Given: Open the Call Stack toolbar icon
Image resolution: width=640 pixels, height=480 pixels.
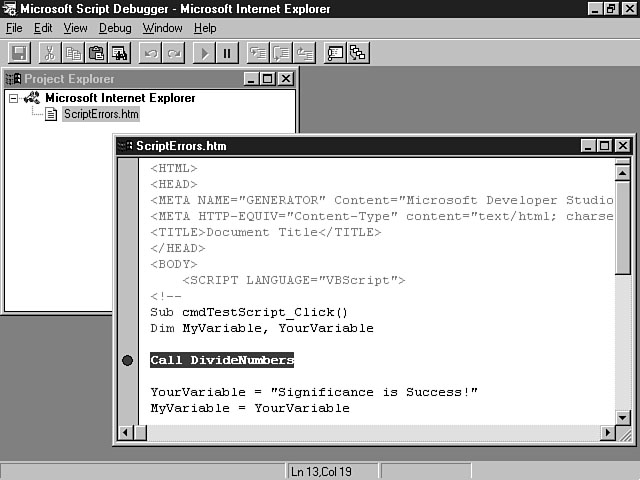Looking at the screenshot, I should pyautogui.click(x=358, y=53).
